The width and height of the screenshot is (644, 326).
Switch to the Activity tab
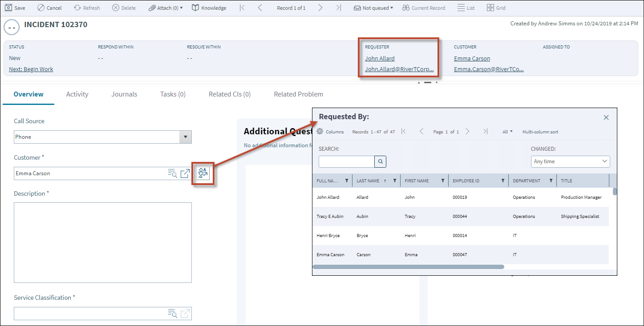77,94
